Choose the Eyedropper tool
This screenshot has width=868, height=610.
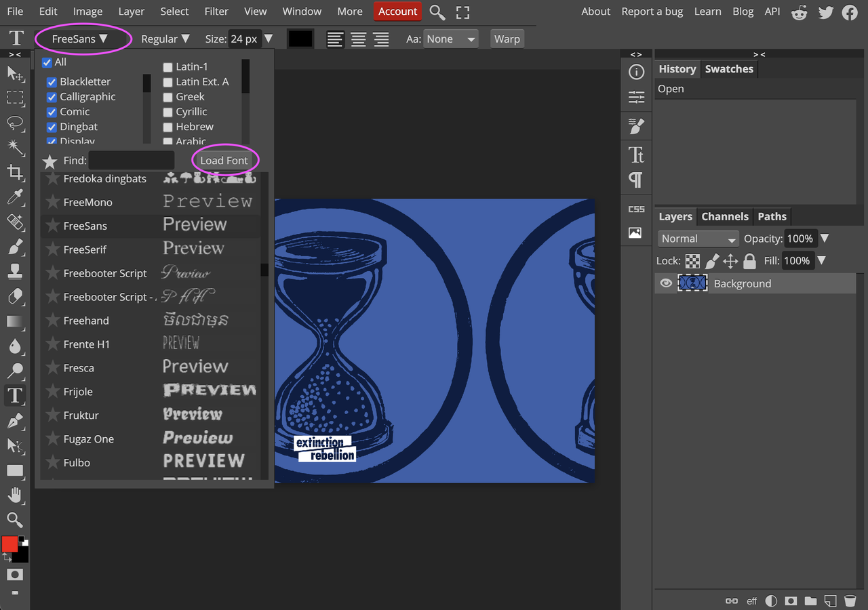pos(15,197)
